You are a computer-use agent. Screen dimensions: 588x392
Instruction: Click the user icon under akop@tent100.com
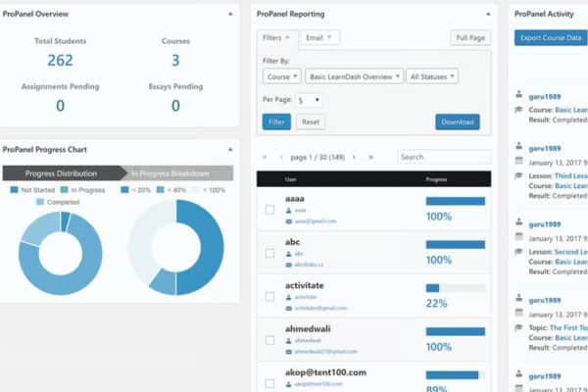288,384
